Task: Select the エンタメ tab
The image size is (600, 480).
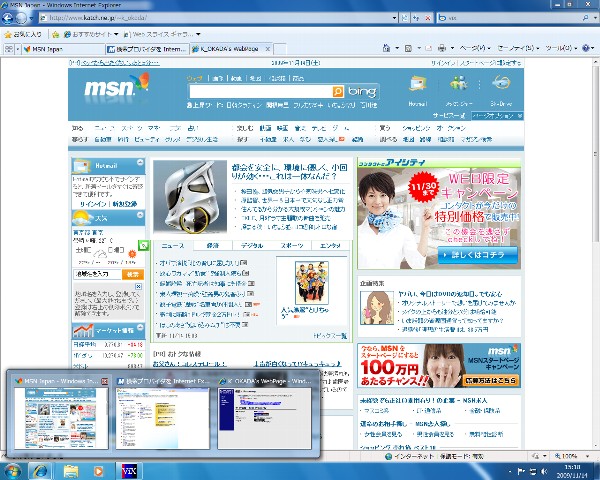Action: click(x=331, y=246)
